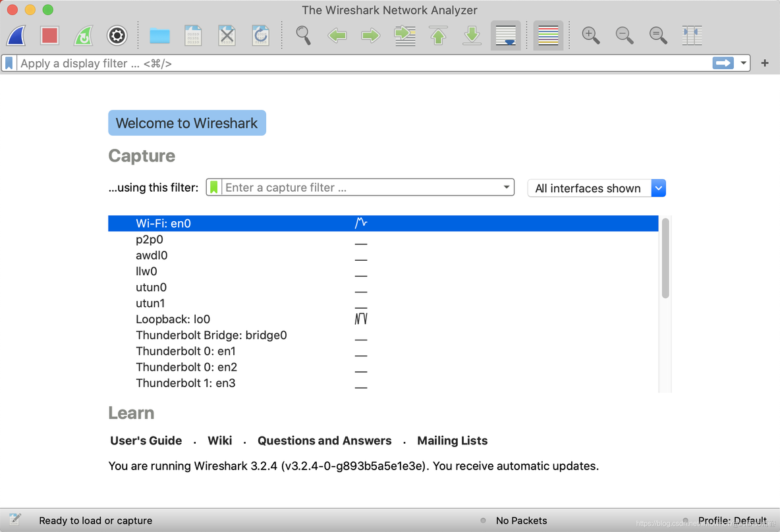Save the capture file icon
The image size is (780, 532).
[x=193, y=36]
